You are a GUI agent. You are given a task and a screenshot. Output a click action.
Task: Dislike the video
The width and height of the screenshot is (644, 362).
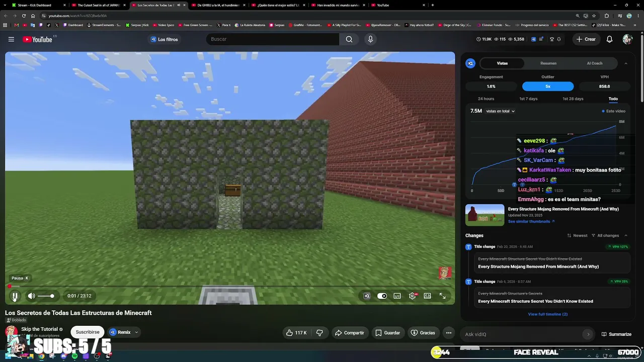click(319, 333)
